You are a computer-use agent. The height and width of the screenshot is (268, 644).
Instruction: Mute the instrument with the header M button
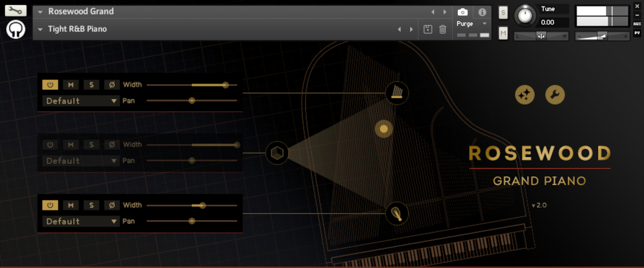(503, 33)
